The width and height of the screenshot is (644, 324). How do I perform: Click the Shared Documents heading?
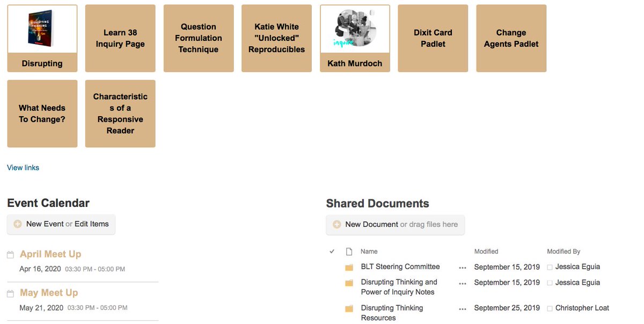tap(378, 204)
